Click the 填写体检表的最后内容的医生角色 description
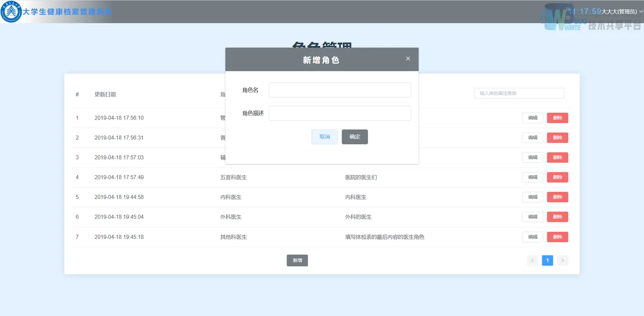644x316 pixels. 385,237
